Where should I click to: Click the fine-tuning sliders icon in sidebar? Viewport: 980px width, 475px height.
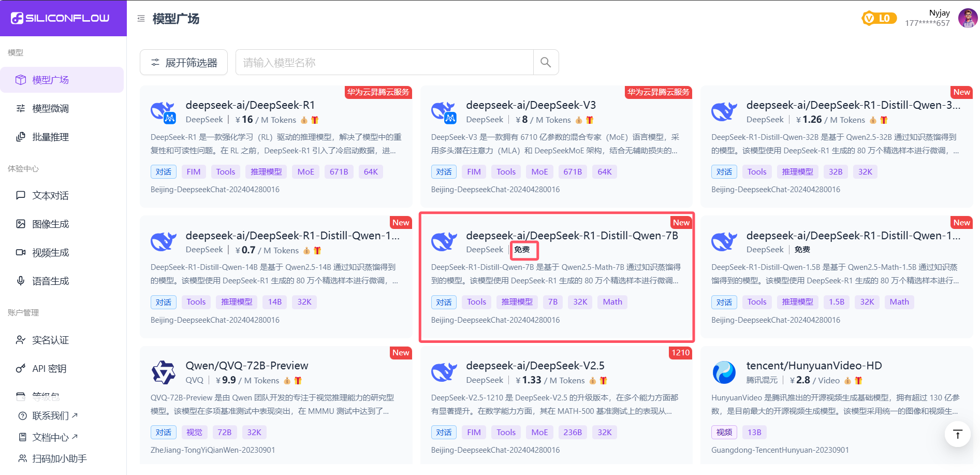click(21, 108)
